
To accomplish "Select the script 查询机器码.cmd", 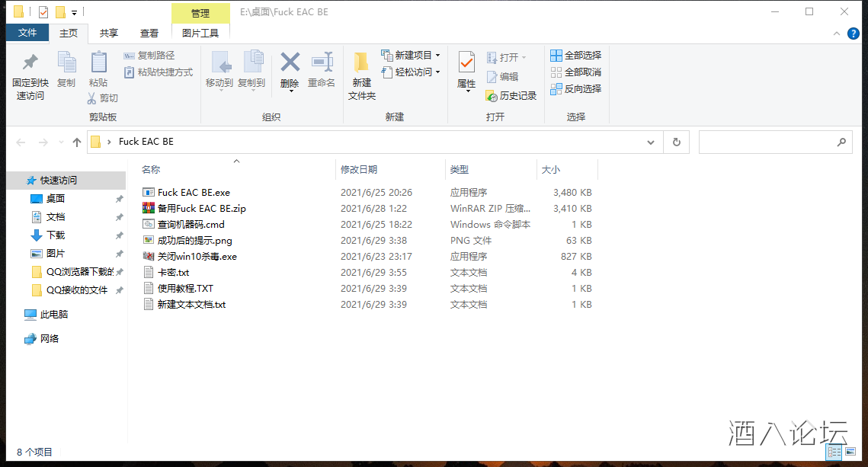I will 191,225.
